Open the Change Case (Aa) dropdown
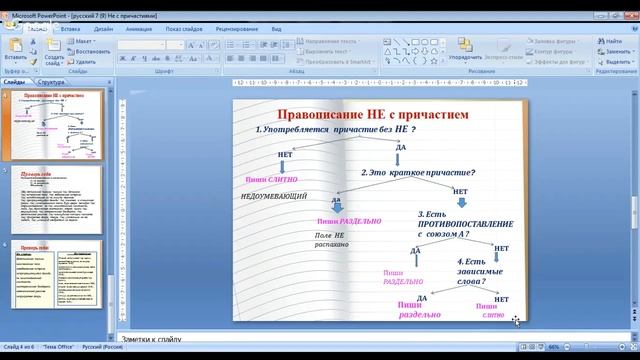The width and height of the screenshot is (640, 360). tap(193, 59)
